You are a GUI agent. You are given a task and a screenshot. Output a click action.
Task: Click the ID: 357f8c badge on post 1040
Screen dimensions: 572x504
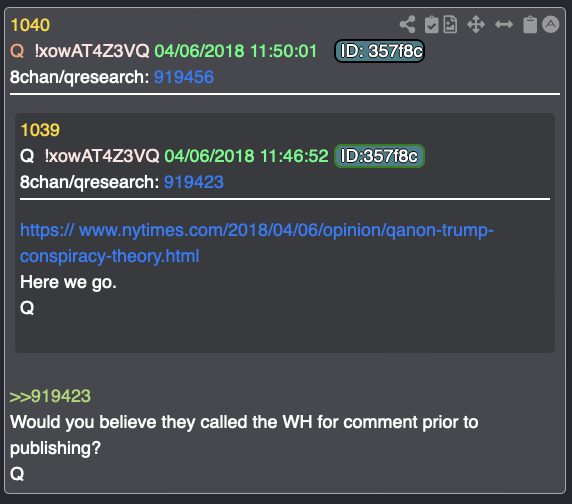[379, 51]
